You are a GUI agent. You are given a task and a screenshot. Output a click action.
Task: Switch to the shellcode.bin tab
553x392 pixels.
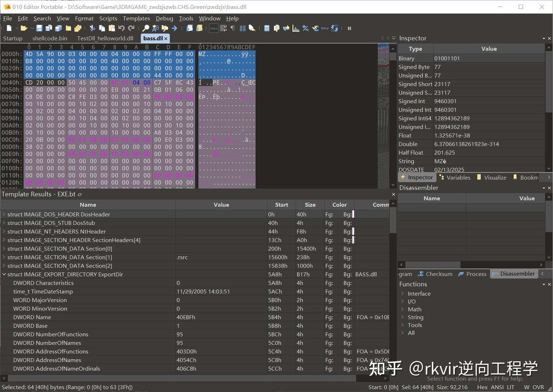tap(50, 38)
